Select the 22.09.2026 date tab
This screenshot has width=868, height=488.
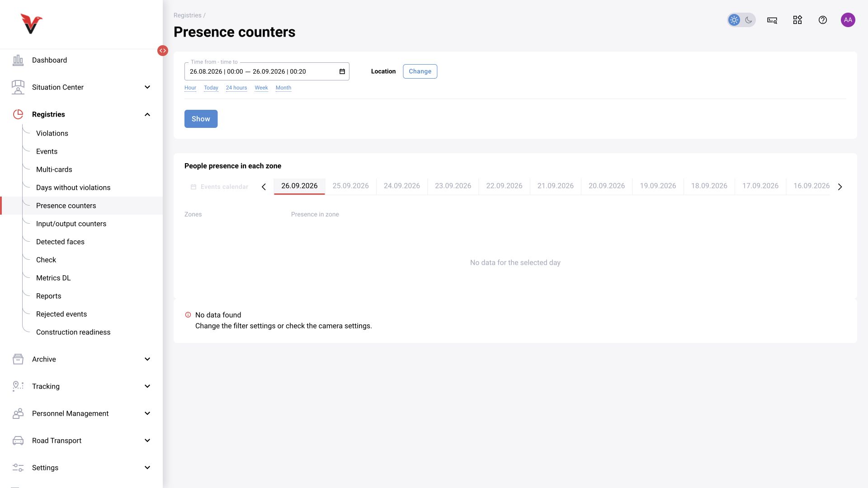click(x=504, y=186)
